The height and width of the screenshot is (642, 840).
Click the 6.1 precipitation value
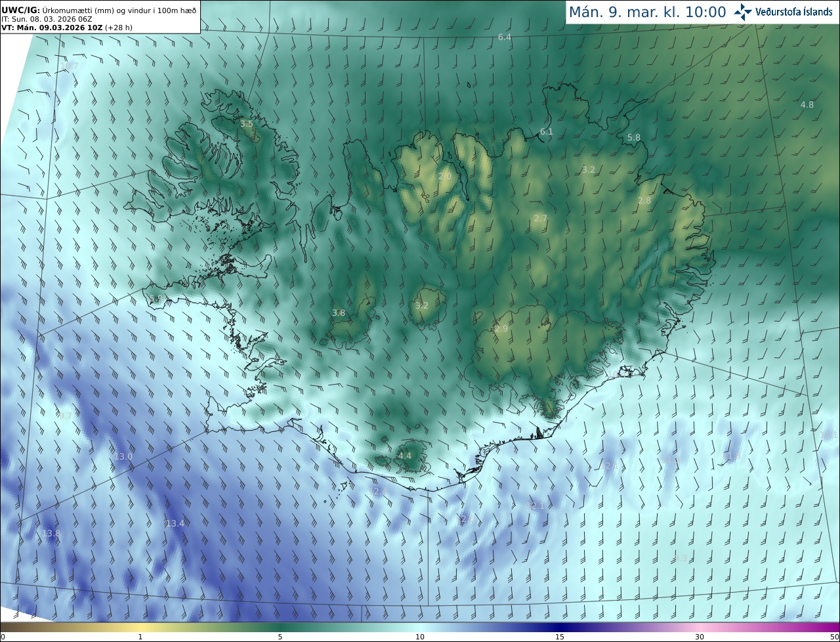546,131
